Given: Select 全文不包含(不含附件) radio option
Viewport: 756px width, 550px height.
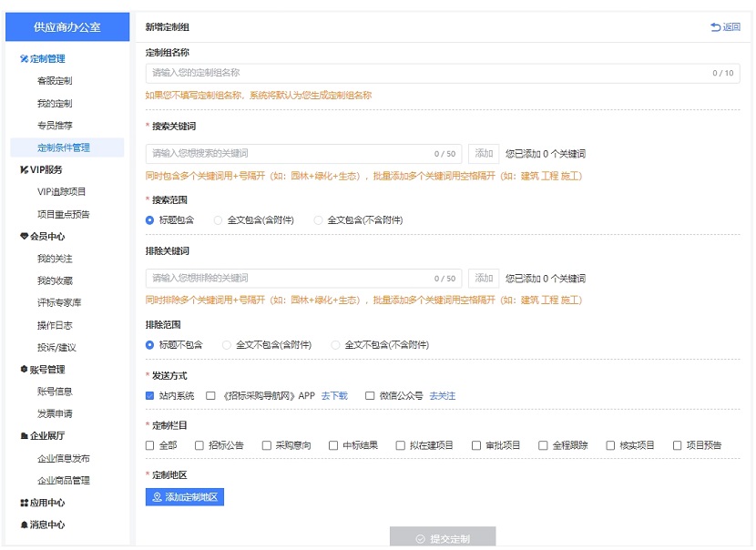Looking at the screenshot, I should 335,345.
